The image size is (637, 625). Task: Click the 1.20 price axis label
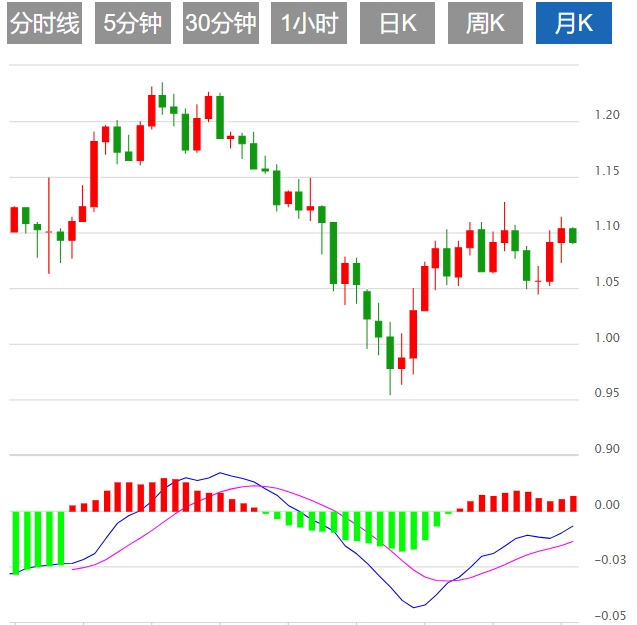607,116
